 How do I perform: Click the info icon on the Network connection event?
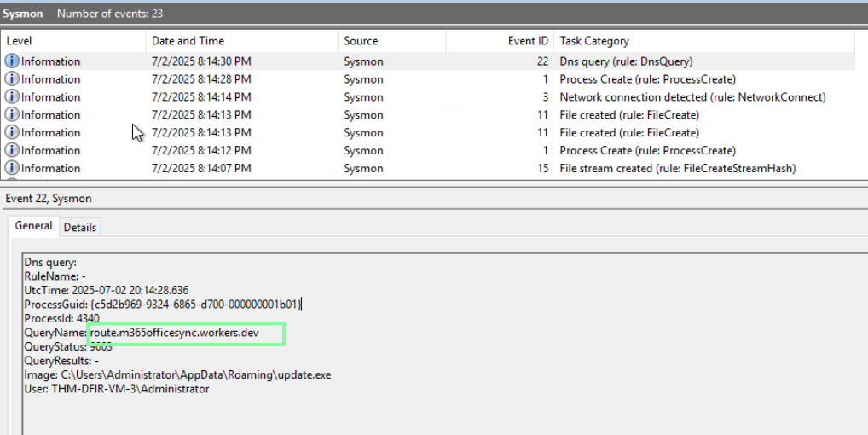(12, 97)
